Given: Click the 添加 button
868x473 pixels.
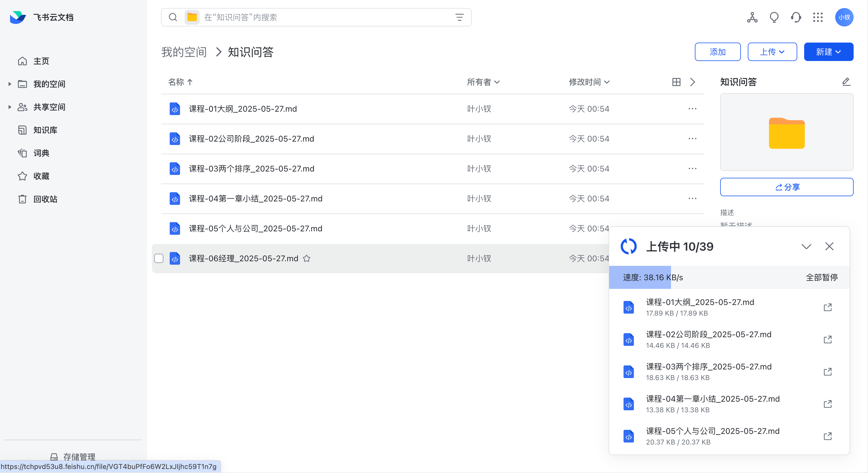Looking at the screenshot, I should pyautogui.click(x=717, y=52).
